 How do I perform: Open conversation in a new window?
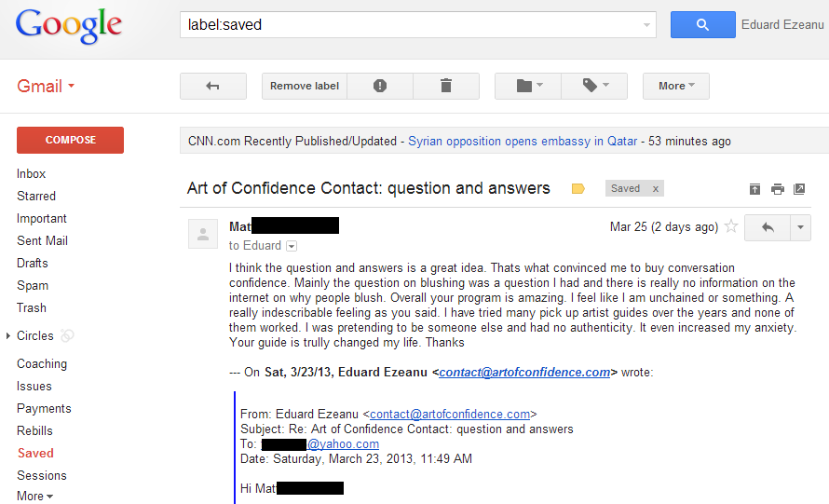point(799,189)
